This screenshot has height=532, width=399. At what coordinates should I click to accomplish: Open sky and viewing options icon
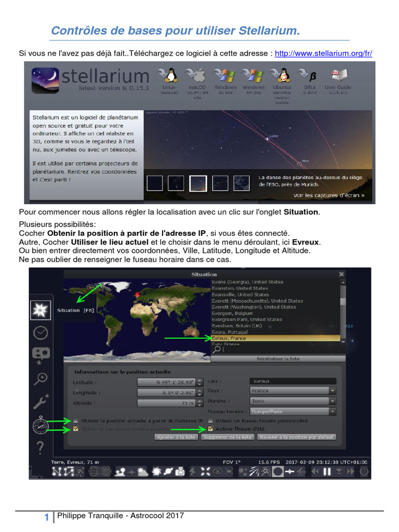41,355
